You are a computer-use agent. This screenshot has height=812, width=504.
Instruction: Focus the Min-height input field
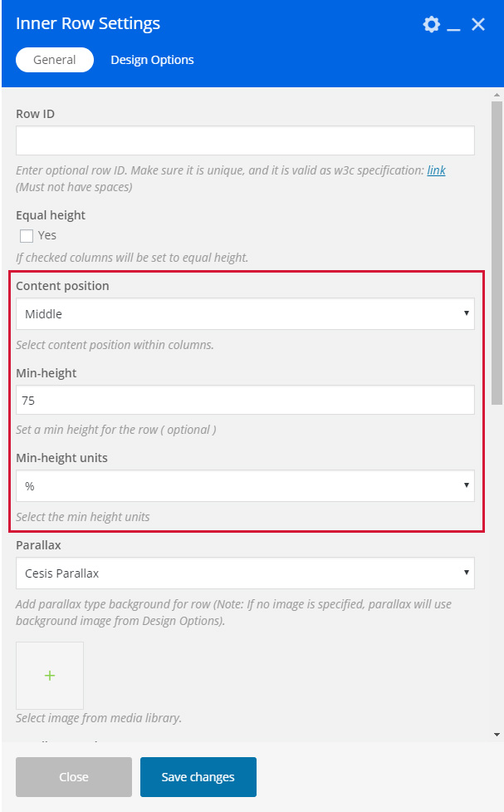click(245, 401)
